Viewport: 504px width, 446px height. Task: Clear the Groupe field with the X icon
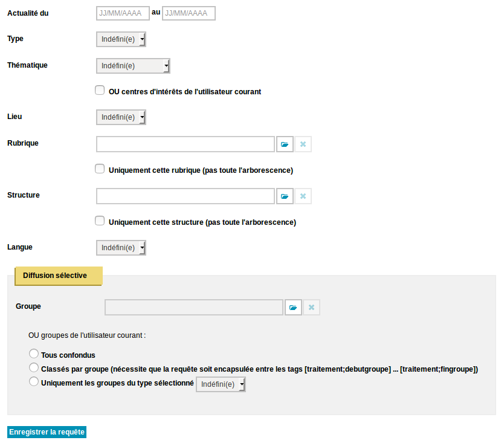[311, 308]
